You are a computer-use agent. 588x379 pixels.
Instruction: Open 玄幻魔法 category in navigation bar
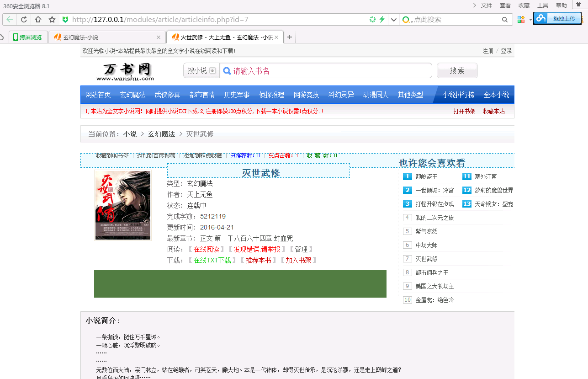[133, 95]
